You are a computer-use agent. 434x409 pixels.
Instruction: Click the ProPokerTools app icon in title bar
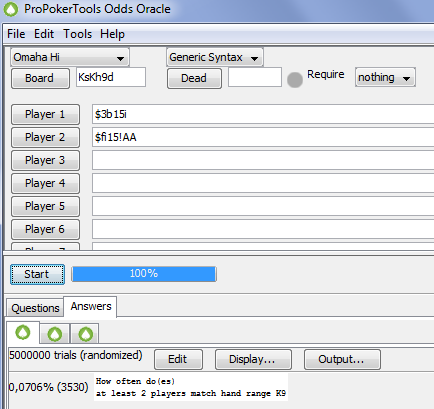pyautogui.click(x=11, y=9)
